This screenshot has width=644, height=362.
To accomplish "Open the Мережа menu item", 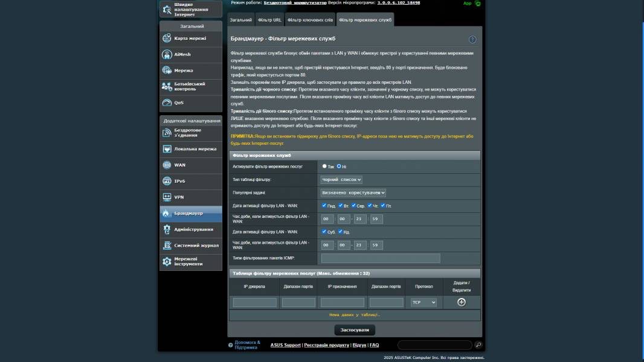I will click(191, 71).
